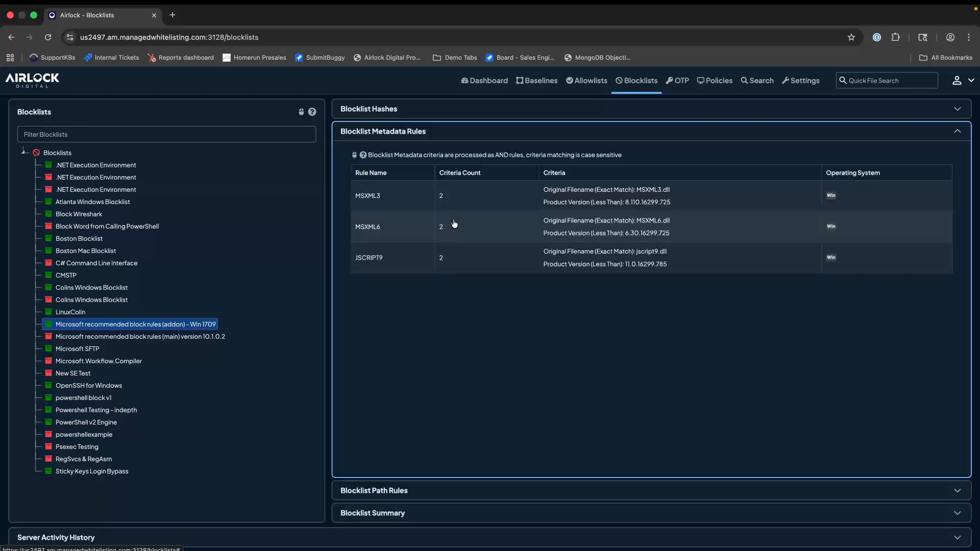The image size is (980, 551).
Task: Open Settings via the wrench icon
Action: point(800,80)
